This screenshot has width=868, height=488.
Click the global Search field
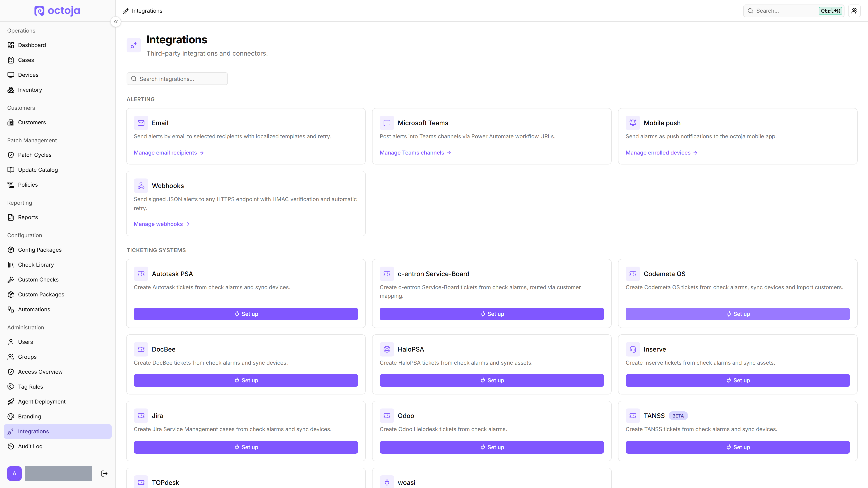793,11
